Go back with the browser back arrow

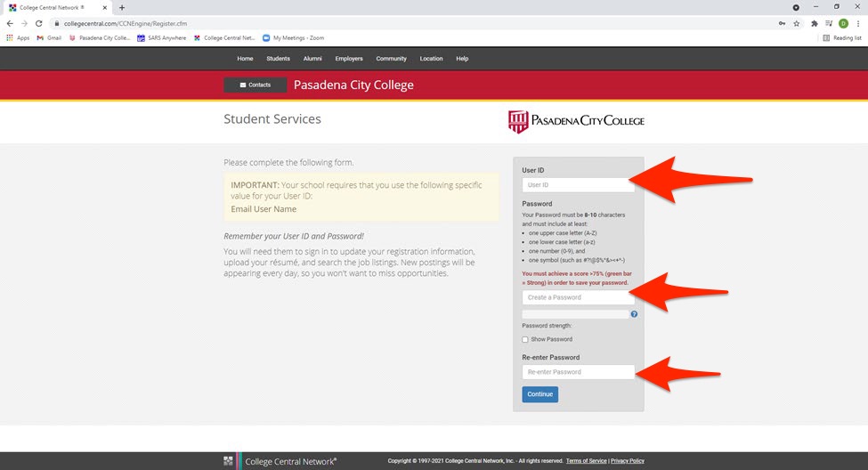click(x=10, y=23)
